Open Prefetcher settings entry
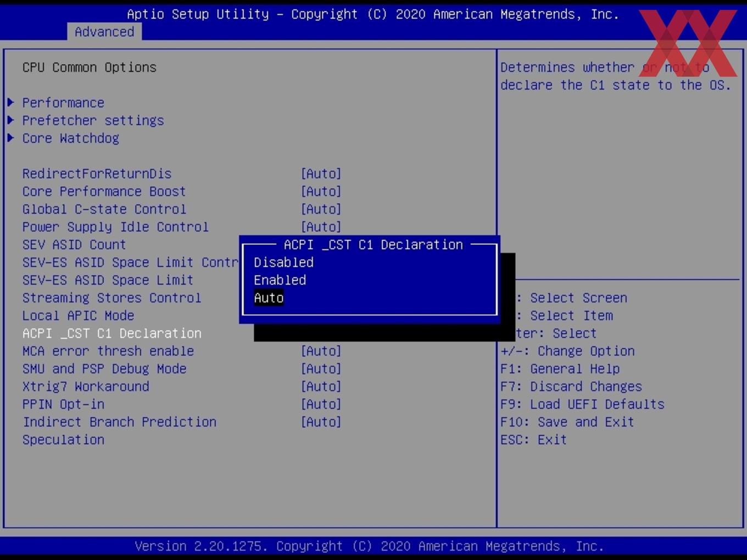This screenshot has height=560, width=747. click(93, 120)
